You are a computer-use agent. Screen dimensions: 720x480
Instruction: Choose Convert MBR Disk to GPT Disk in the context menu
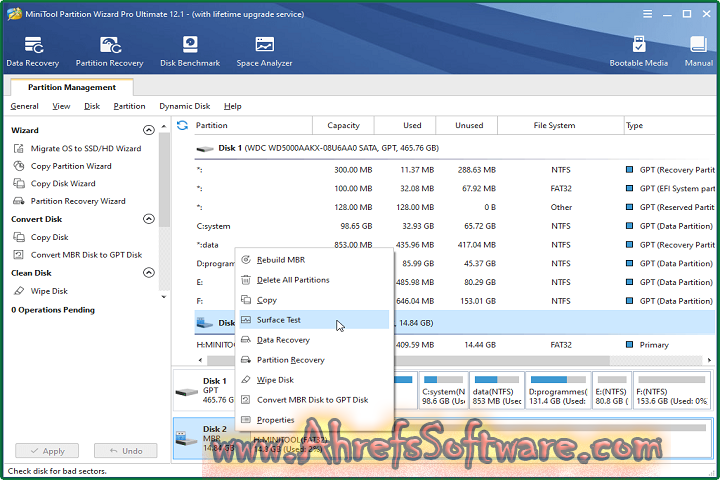point(314,400)
